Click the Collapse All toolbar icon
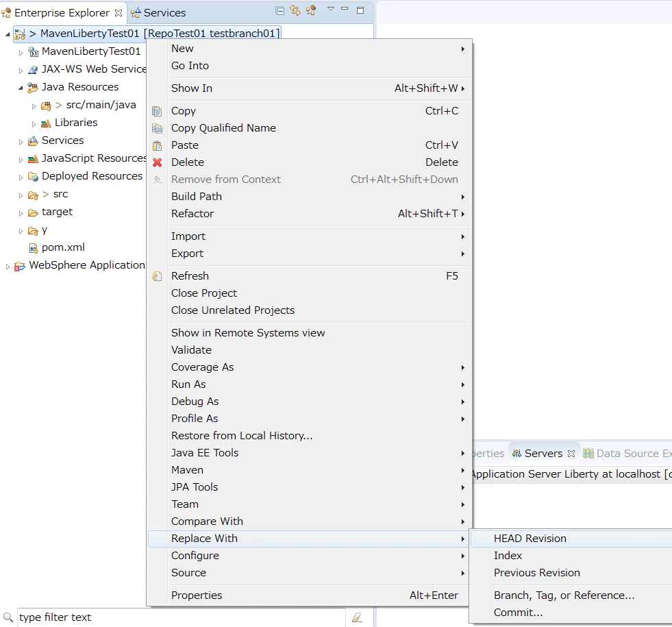The height and width of the screenshot is (627, 672). [x=280, y=11]
